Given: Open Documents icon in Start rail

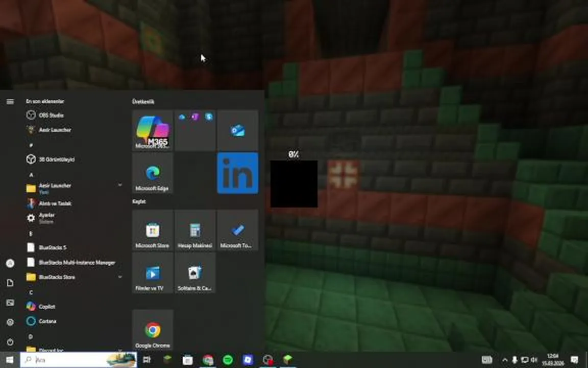Looking at the screenshot, I should [10, 283].
